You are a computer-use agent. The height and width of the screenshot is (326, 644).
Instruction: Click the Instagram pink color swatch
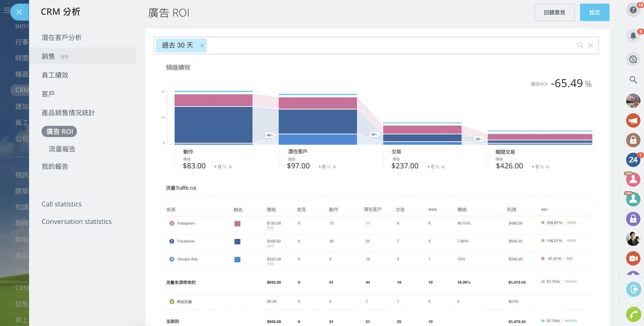coord(237,224)
